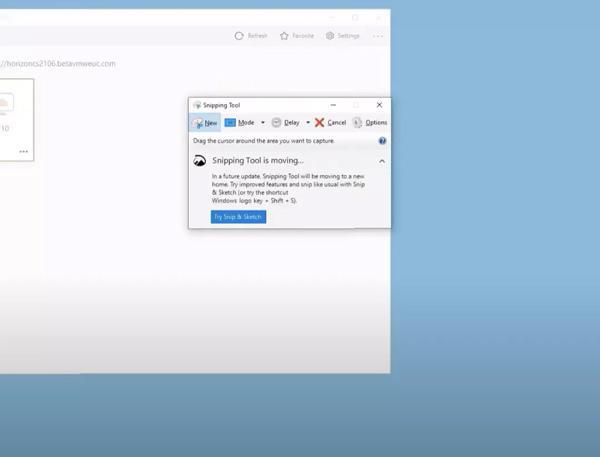
Task: Open Settings in the background window
Action: [342, 36]
